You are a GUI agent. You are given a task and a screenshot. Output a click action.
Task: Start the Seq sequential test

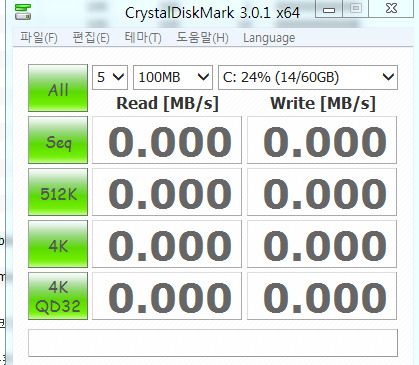58,140
